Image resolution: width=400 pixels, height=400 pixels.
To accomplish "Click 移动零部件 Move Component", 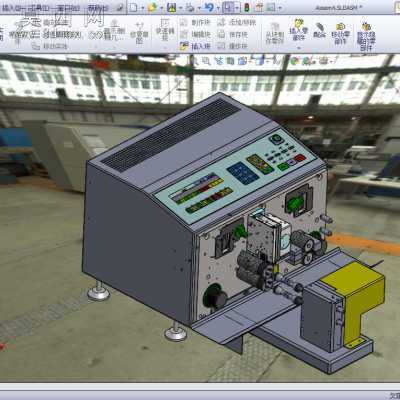I will tap(340, 33).
